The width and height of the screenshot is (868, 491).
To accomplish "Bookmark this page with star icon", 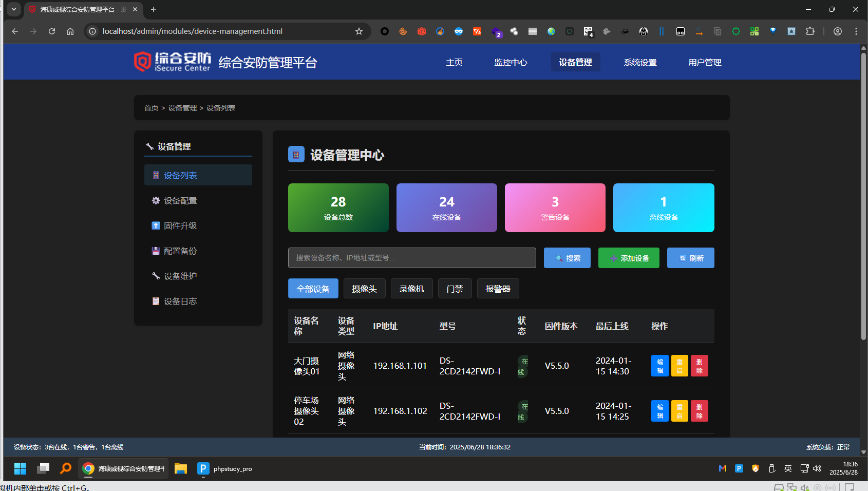I will (x=359, y=31).
